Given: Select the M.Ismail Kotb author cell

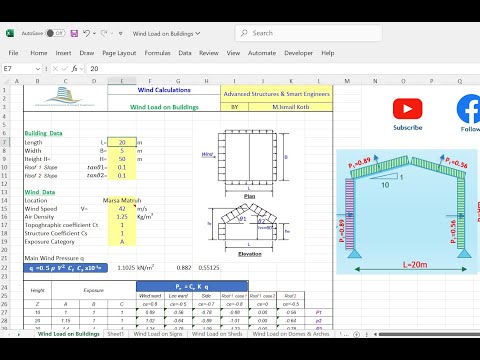Looking at the screenshot, I should point(290,107).
